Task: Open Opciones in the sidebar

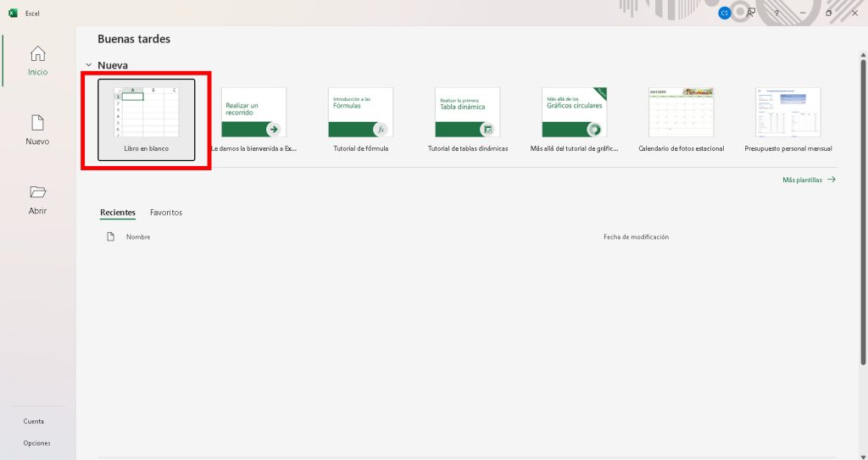Action: pyautogui.click(x=36, y=443)
